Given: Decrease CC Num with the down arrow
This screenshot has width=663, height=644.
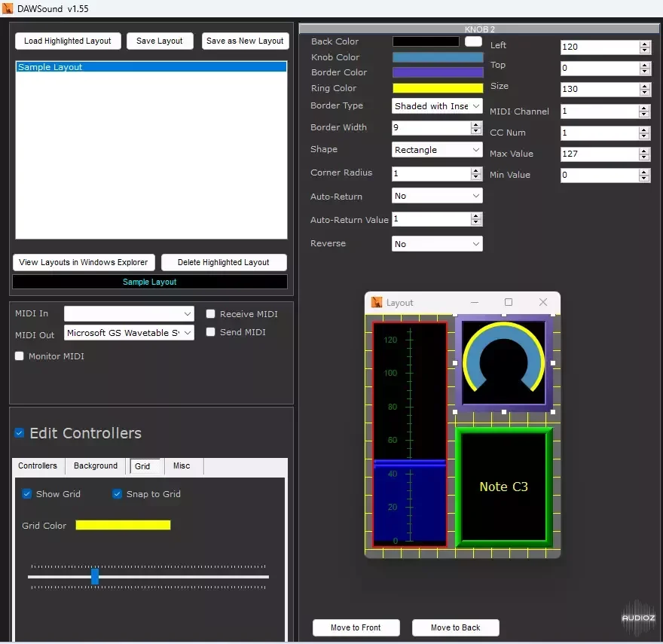Looking at the screenshot, I should click(644, 136).
